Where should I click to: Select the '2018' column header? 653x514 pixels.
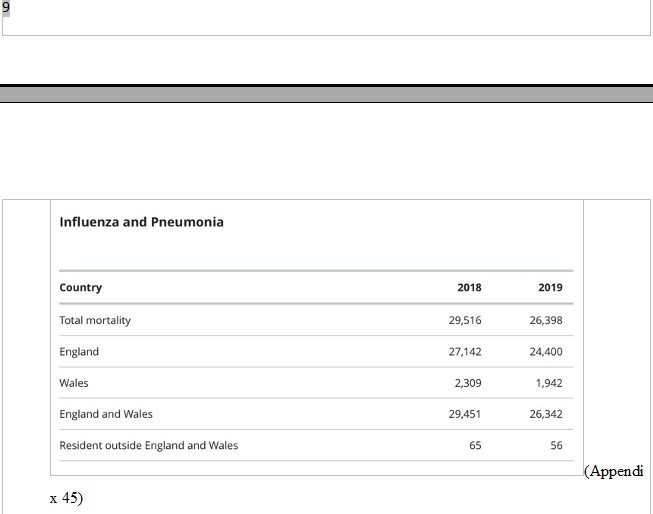[469, 287]
